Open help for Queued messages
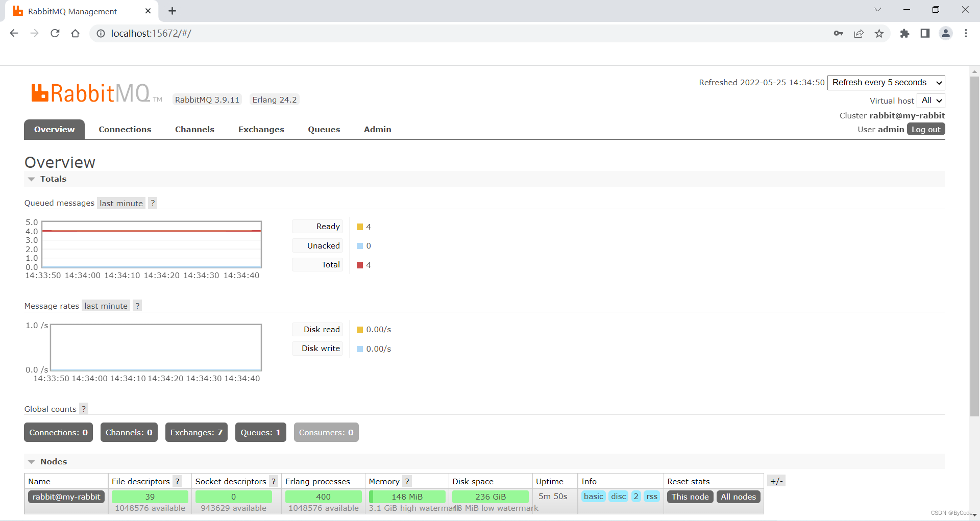Viewport: 980px width, 521px height. [152, 203]
